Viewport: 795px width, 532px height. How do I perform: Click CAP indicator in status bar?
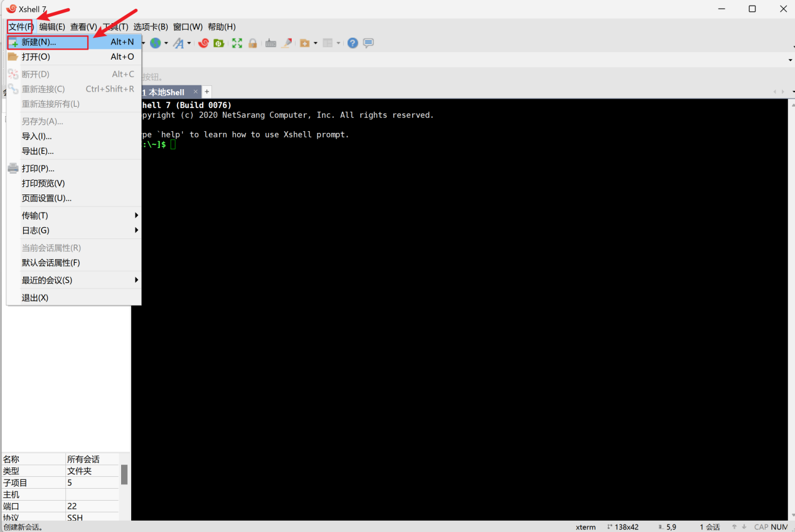coord(761,527)
